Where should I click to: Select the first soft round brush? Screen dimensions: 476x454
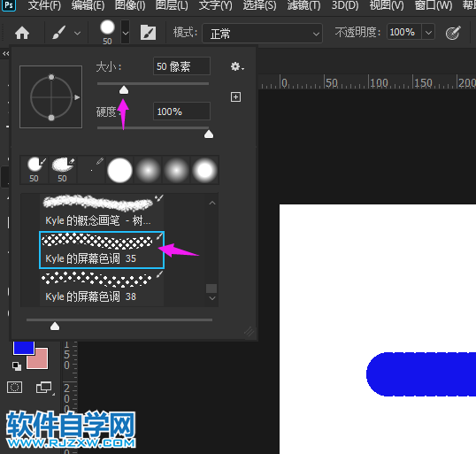(148, 170)
